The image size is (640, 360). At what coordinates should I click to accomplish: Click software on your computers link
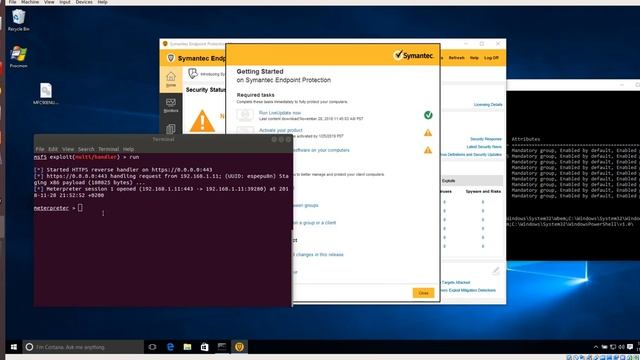[321, 150]
